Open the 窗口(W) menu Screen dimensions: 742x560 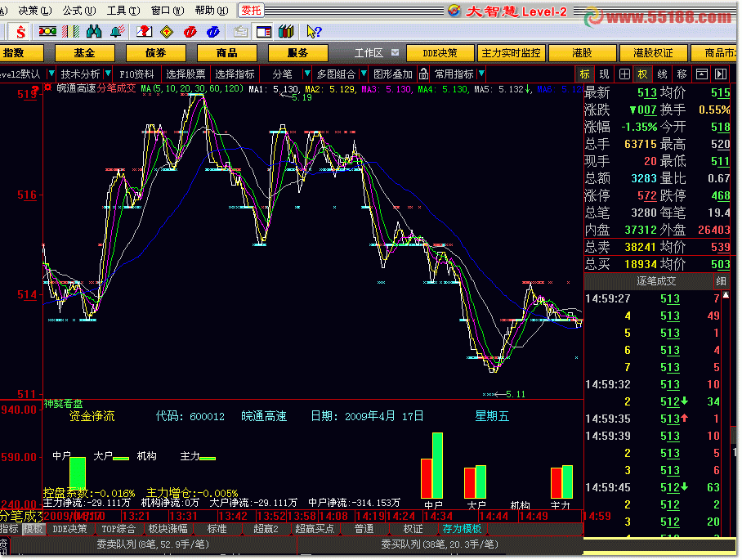(167, 11)
